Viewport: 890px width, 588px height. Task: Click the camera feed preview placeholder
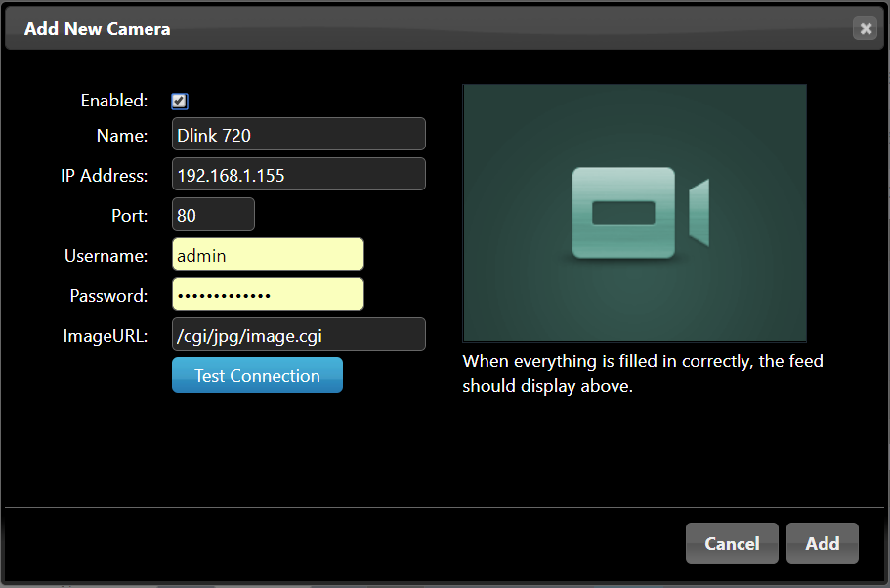(x=635, y=213)
